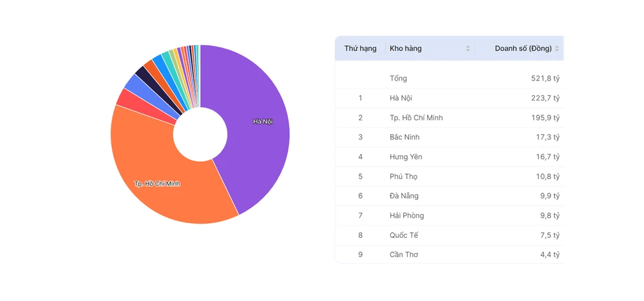Select the Tổng total row
This screenshot has height=301, width=644.
[x=450, y=78]
